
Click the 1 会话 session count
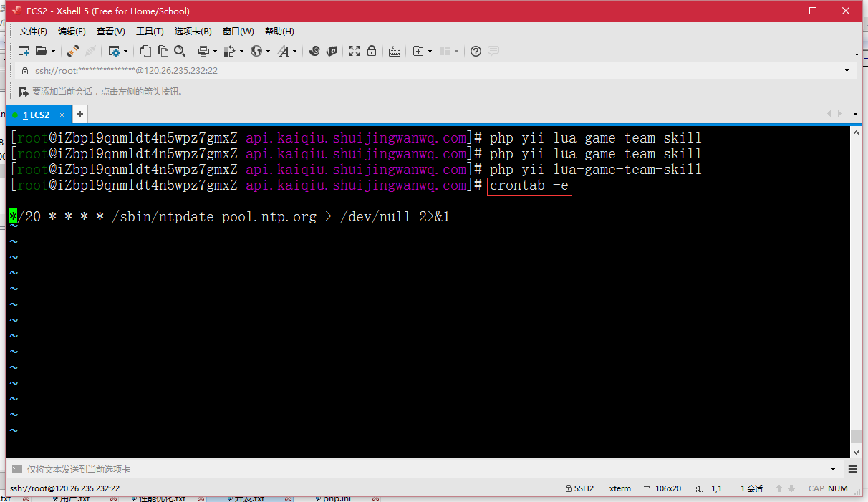tap(752, 488)
